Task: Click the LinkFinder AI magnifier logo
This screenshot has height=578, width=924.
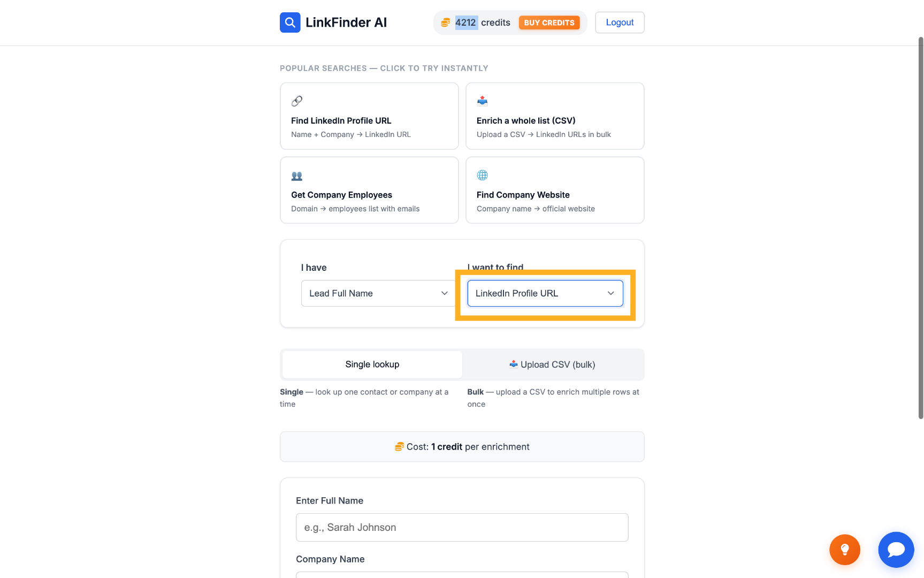Action: coord(290,22)
